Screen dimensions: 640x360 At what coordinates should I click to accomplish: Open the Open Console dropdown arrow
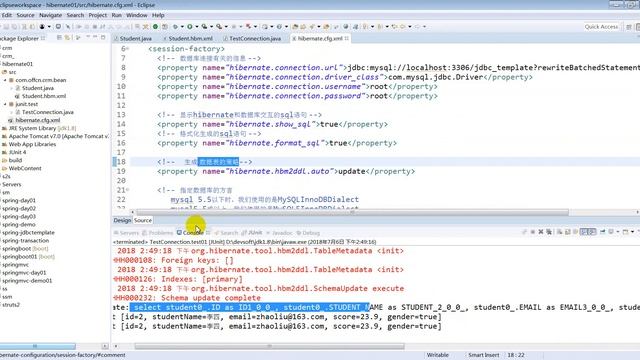pos(633,232)
